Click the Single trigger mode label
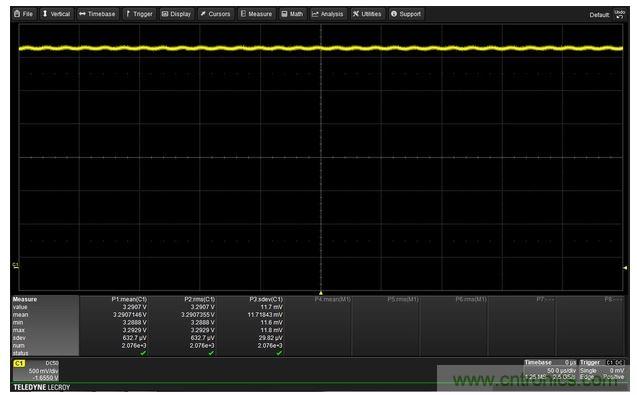The width and height of the screenshot is (637, 395). click(x=588, y=371)
